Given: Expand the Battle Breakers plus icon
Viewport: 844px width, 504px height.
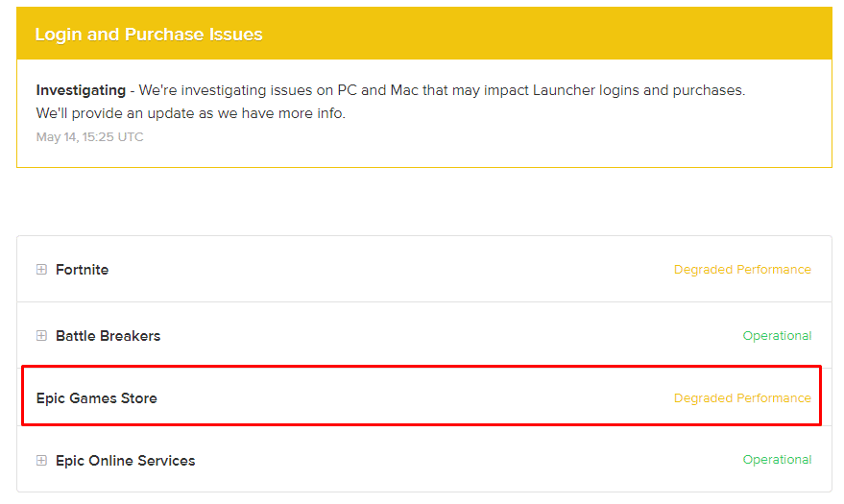Looking at the screenshot, I should 41,336.
